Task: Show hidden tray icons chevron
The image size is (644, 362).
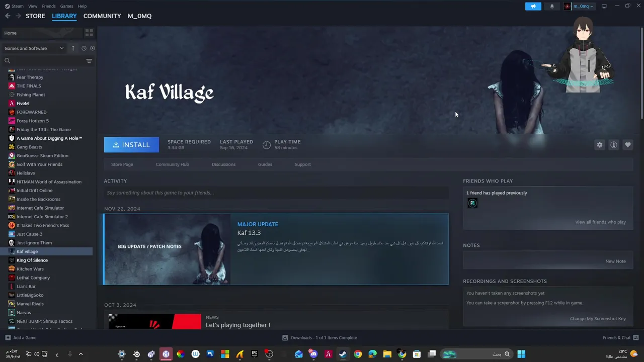Action: [x=80, y=354]
